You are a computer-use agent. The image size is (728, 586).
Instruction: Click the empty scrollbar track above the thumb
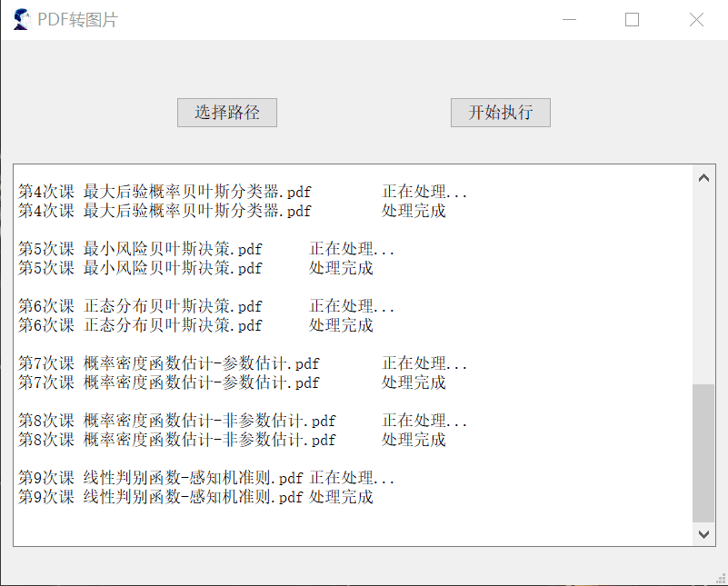(x=703, y=282)
